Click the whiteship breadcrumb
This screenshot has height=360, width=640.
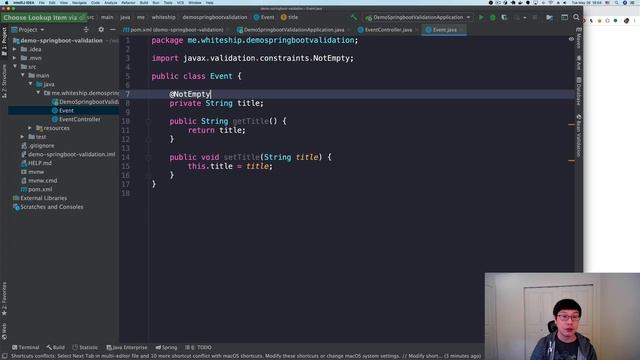pyautogui.click(x=164, y=17)
